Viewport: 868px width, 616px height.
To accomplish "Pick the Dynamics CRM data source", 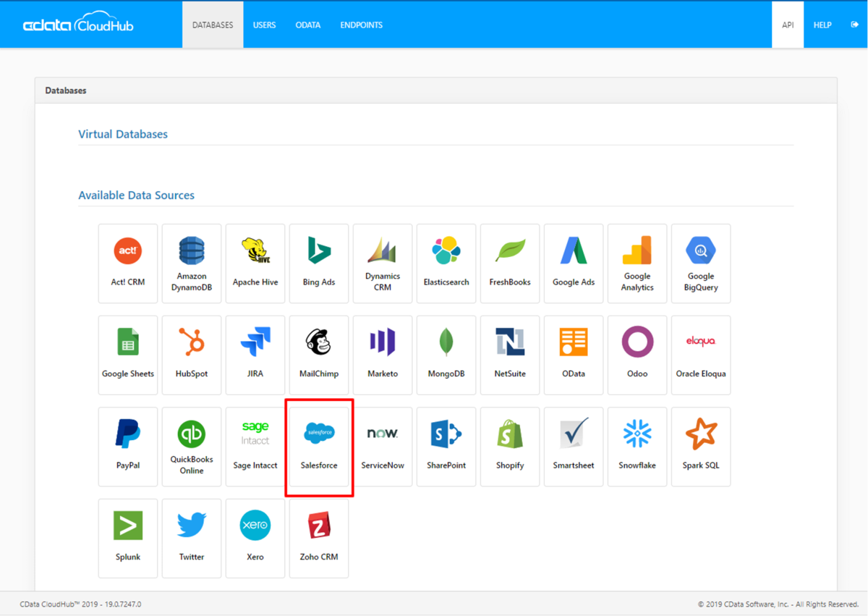I will [x=383, y=263].
